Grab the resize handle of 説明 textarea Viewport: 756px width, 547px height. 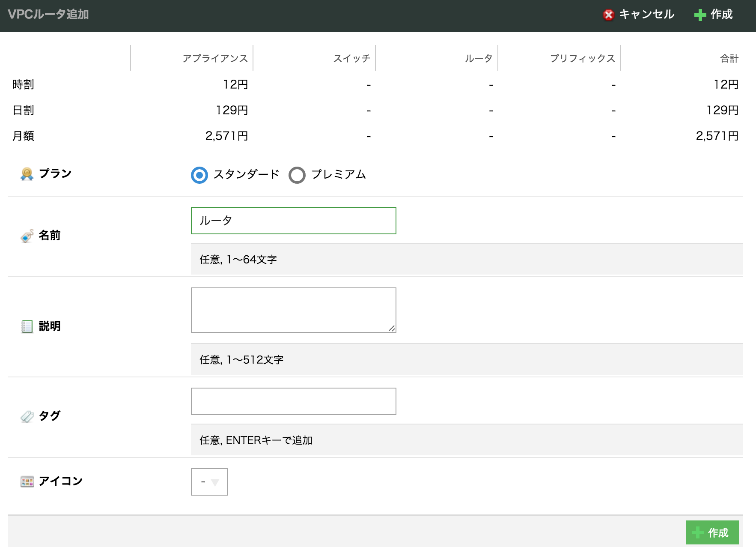coord(392,328)
